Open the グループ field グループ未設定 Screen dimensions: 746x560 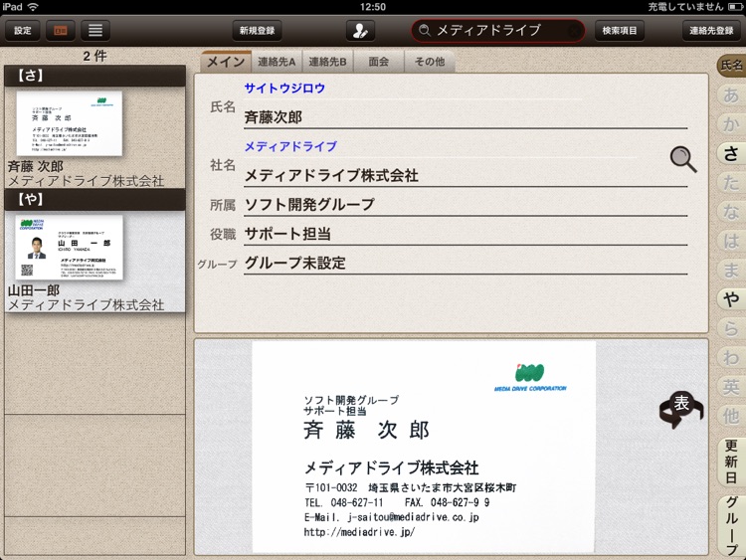tap(466, 263)
